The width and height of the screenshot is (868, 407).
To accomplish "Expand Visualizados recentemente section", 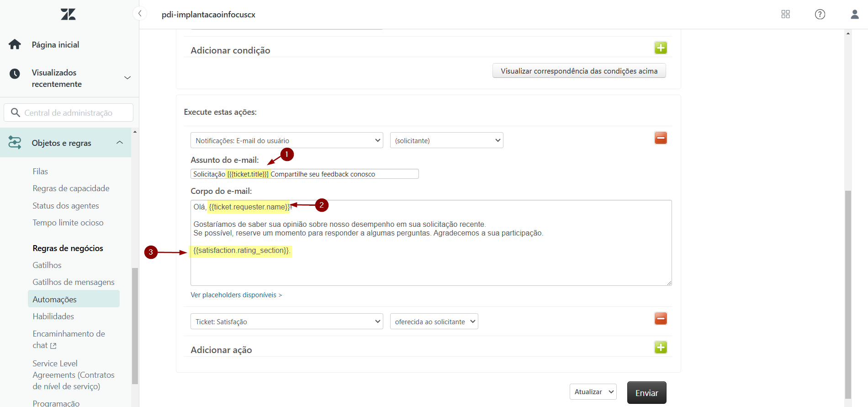I will click(127, 78).
